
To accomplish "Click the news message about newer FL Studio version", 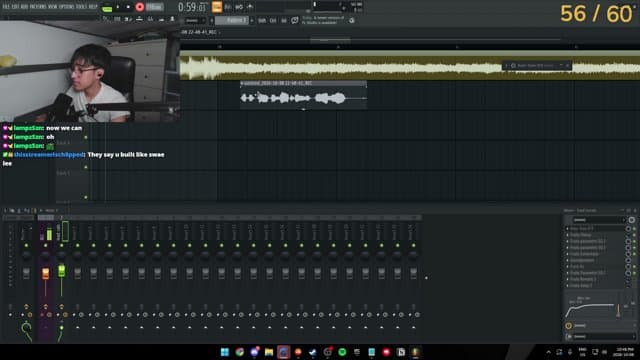I will tap(323, 20).
